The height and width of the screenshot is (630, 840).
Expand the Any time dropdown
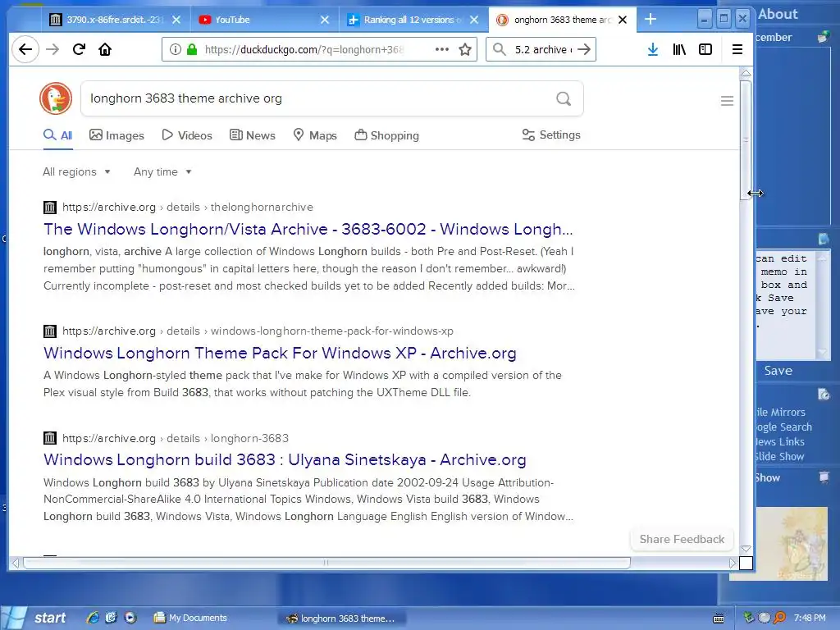tap(162, 172)
